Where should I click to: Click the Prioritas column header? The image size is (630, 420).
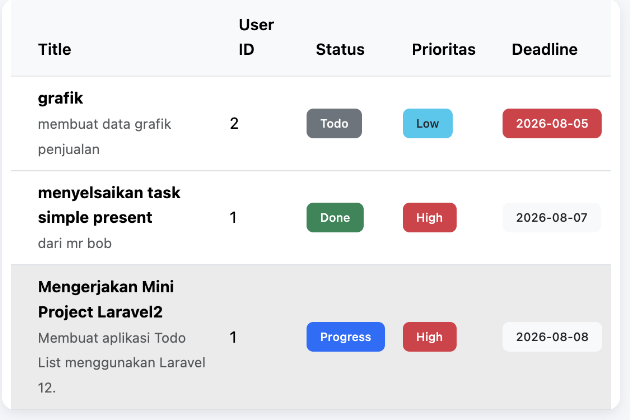click(x=444, y=50)
